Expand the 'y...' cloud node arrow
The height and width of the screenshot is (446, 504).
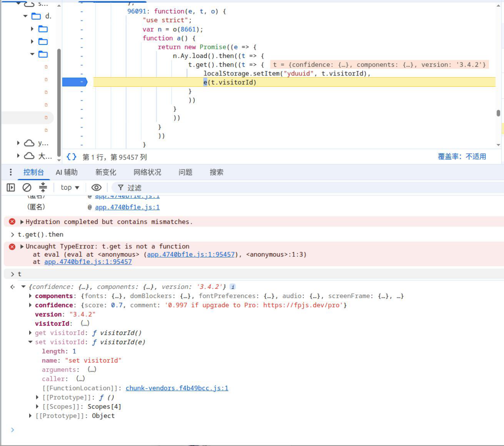(18, 143)
